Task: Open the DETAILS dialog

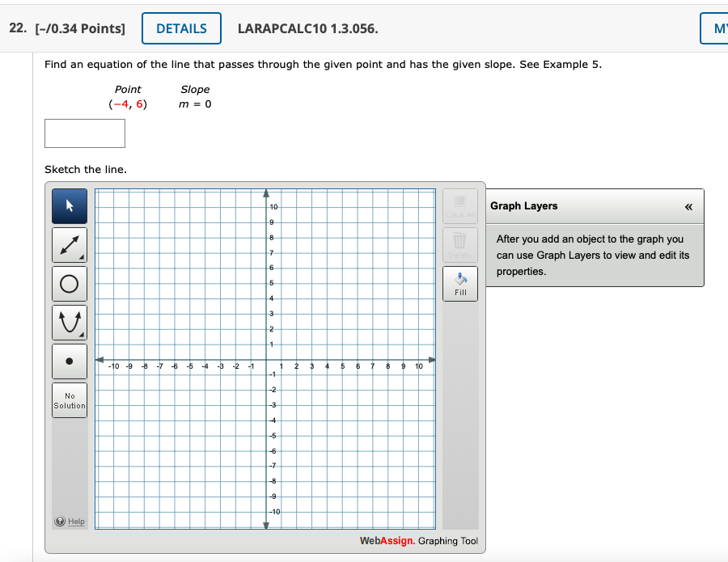Action: 181,27
